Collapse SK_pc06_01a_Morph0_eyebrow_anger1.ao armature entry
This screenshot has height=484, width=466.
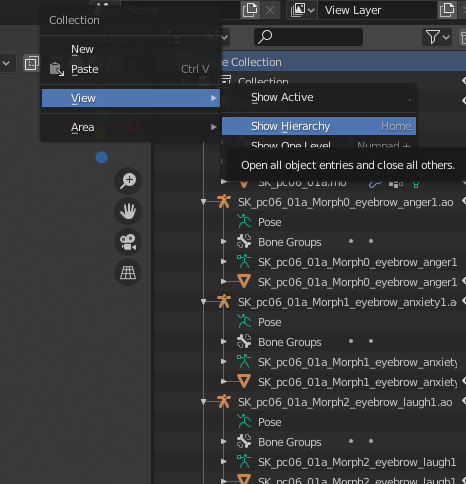point(203,202)
